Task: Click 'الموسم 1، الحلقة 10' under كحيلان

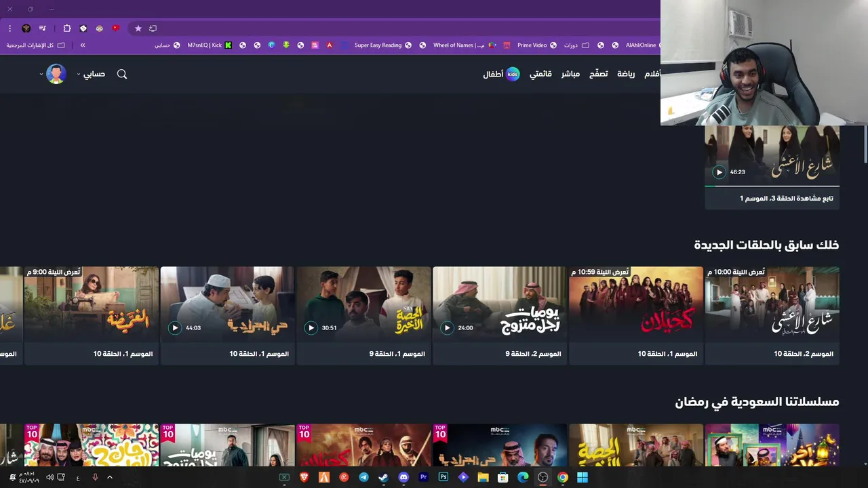Action: tap(667, 354)
